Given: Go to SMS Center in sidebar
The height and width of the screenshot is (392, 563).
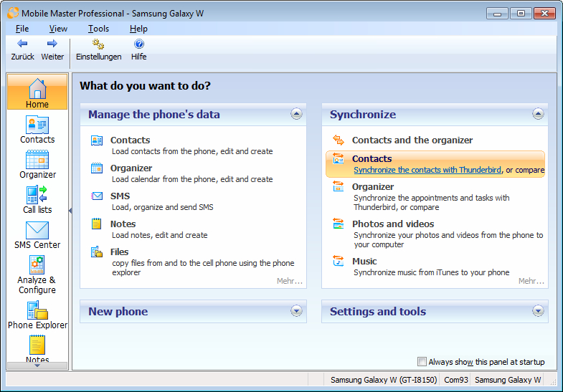Looking at the screenshot, I should pyautogui.click(x=37, y=234).
